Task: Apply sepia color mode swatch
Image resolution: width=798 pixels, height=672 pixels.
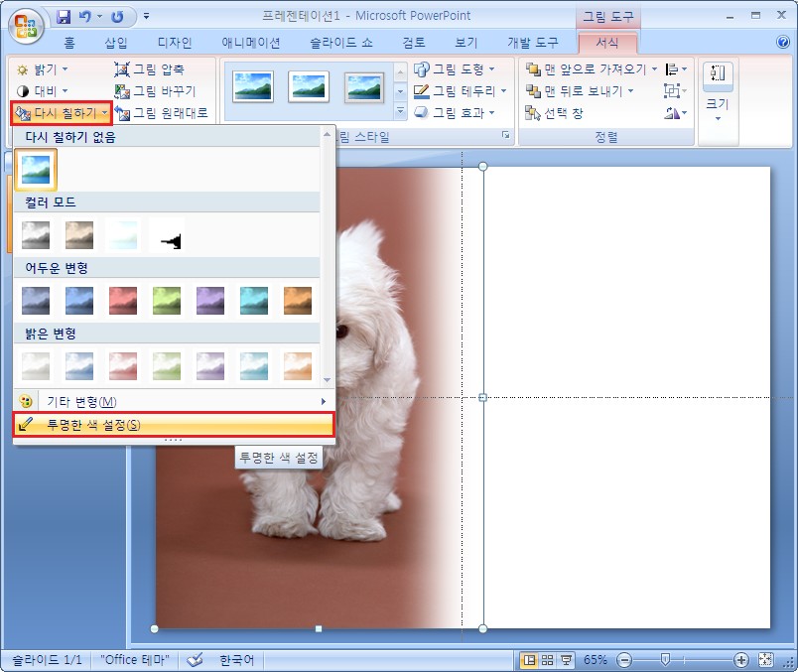Action: (x=79, y=234)
